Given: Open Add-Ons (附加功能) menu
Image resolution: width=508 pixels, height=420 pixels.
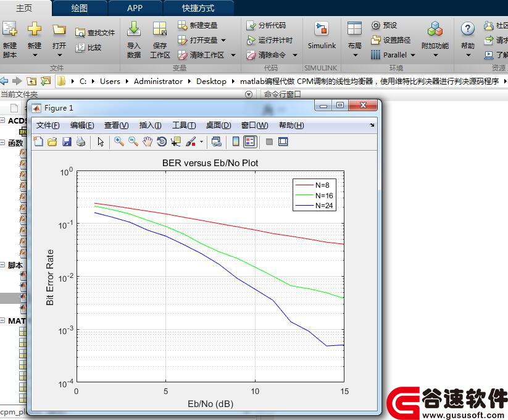Looking at the screenshot, I should 435,40.
